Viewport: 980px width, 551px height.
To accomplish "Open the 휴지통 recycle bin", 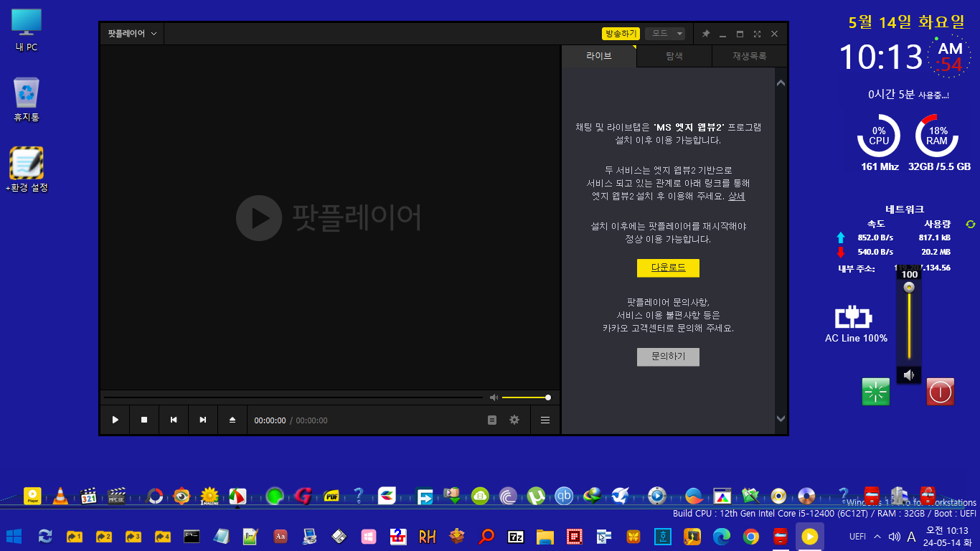I will point(27,100).
